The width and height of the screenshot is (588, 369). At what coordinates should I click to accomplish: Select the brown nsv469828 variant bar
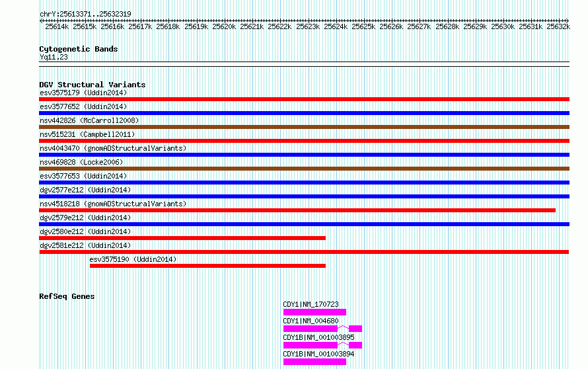click(304, 169)
